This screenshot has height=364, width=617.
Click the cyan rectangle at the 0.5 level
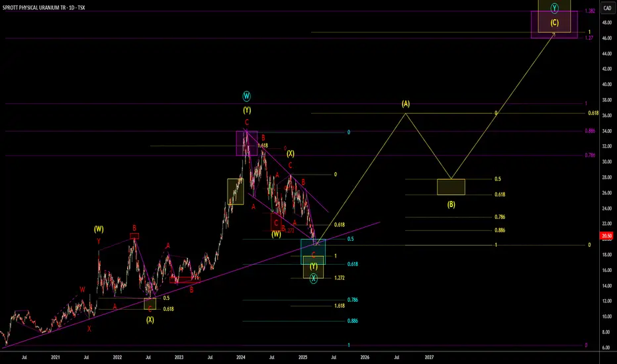313,252
